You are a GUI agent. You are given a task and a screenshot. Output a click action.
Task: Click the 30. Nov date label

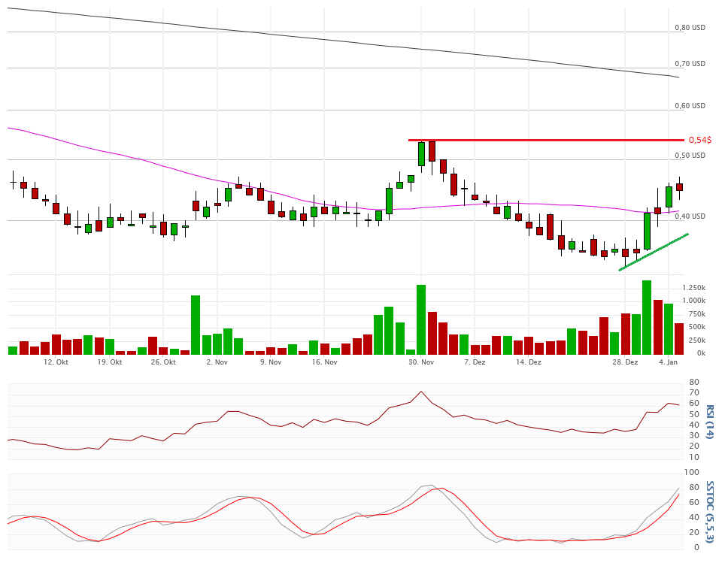point(421,362)
